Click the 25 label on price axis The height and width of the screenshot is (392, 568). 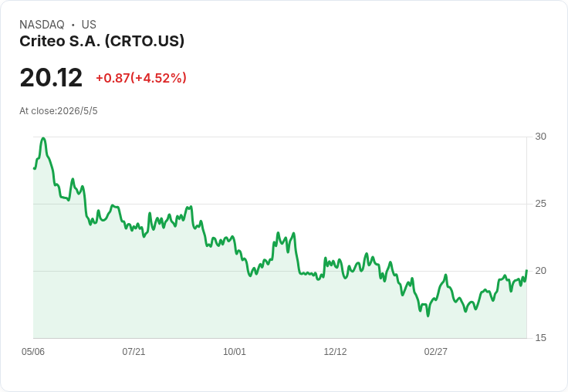click(x=540, y=204)
